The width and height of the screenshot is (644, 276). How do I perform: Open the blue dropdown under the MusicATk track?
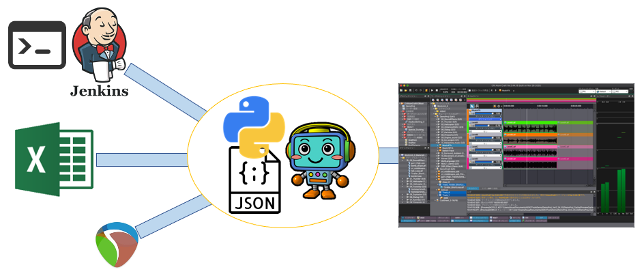click(486, 120)
